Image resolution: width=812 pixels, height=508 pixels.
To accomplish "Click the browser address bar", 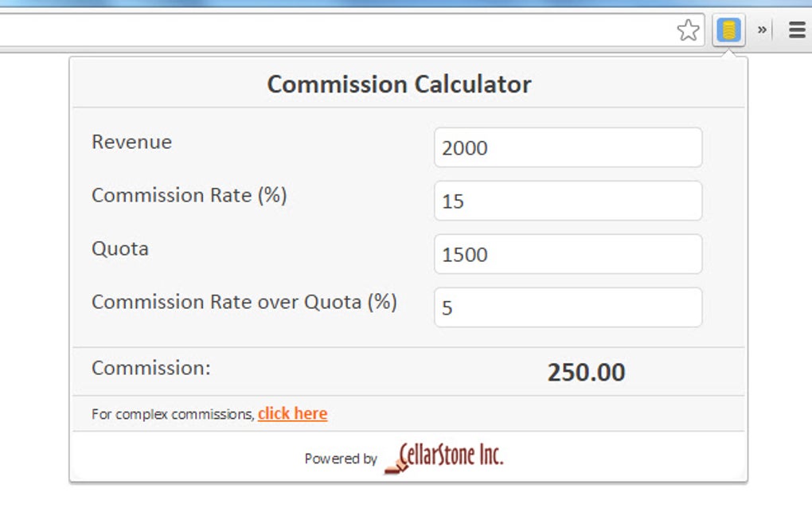I will 334,29.
